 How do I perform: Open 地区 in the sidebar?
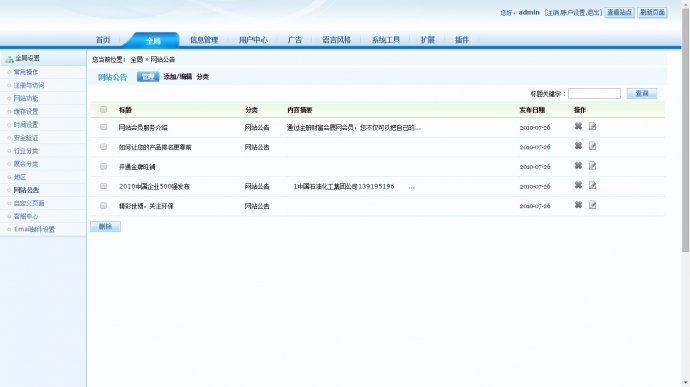point(20,177)
